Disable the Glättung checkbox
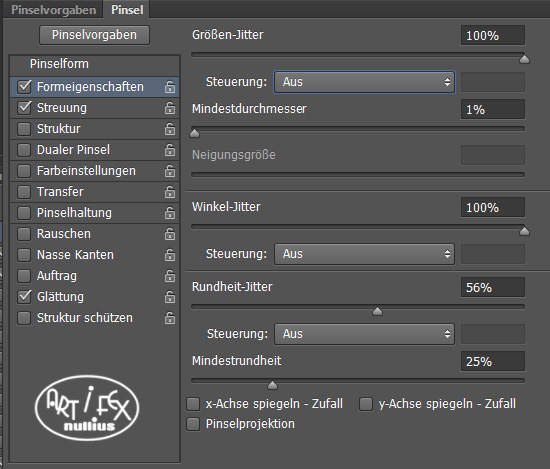 (24, 297)
